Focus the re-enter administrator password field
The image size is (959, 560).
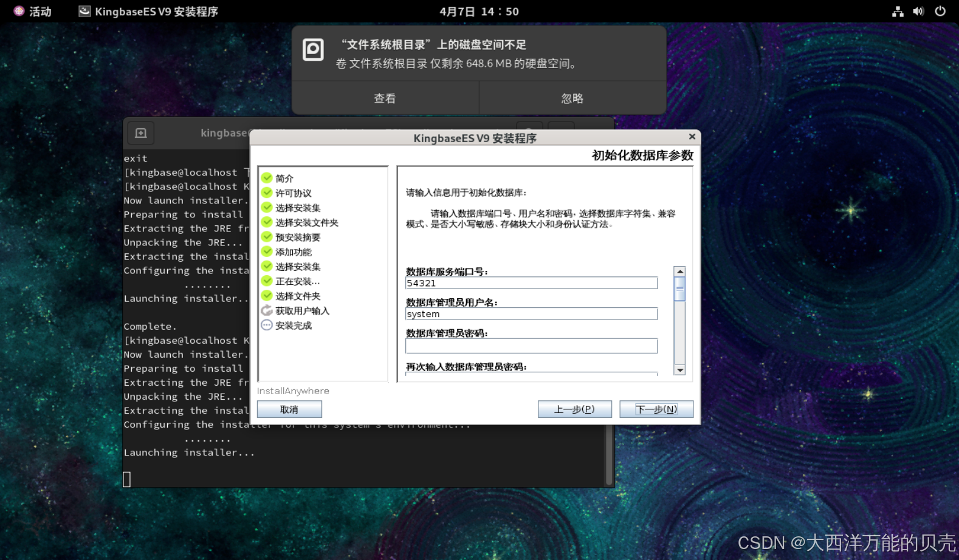tap(531, 374)
